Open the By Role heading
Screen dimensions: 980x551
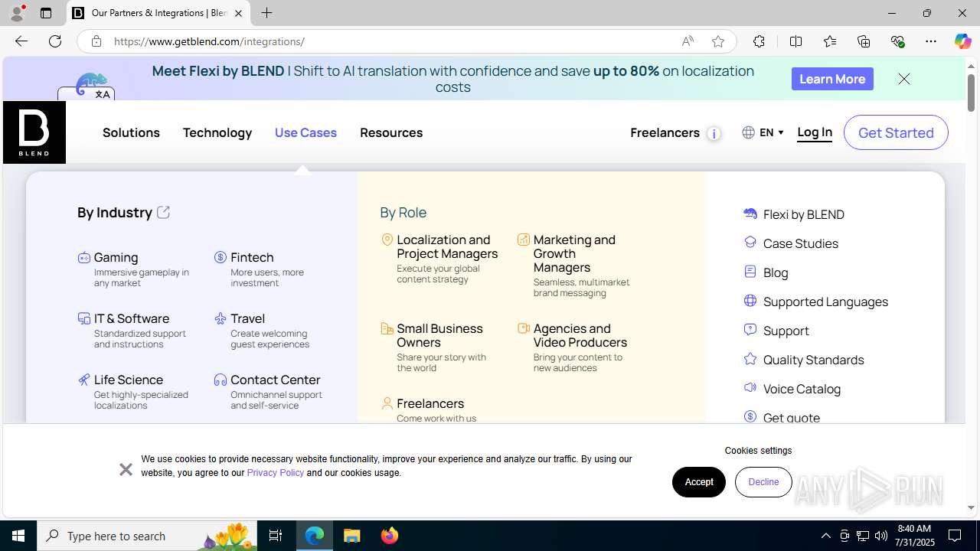click(x=403, y=213)
